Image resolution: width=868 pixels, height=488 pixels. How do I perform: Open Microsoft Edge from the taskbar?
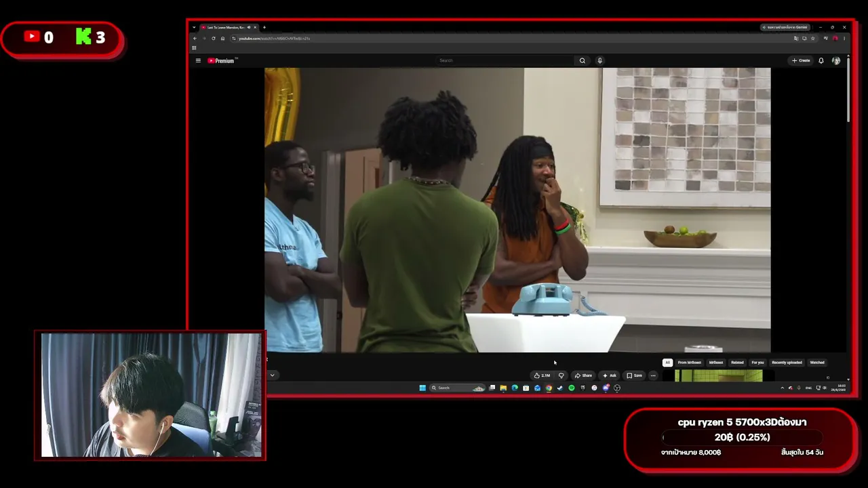coord(515,388)
